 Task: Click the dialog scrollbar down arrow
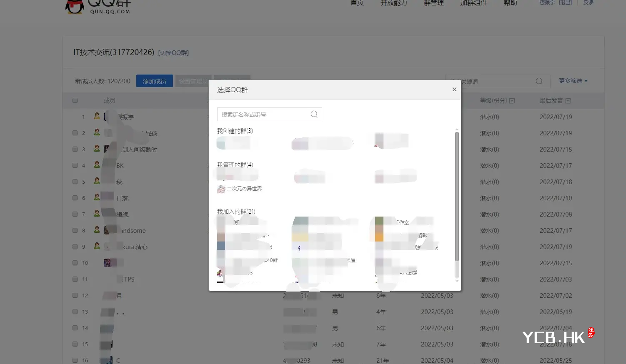[x=457, y=281]
